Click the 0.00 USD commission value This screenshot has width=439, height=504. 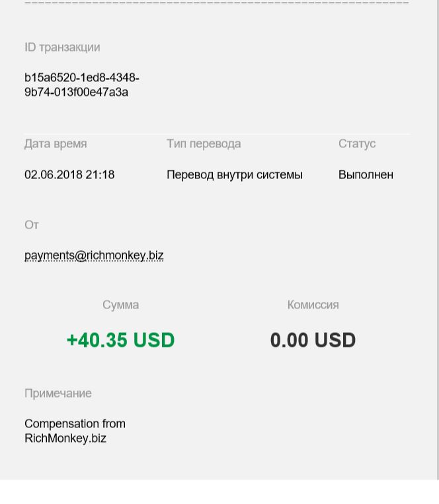coord(313,340)
